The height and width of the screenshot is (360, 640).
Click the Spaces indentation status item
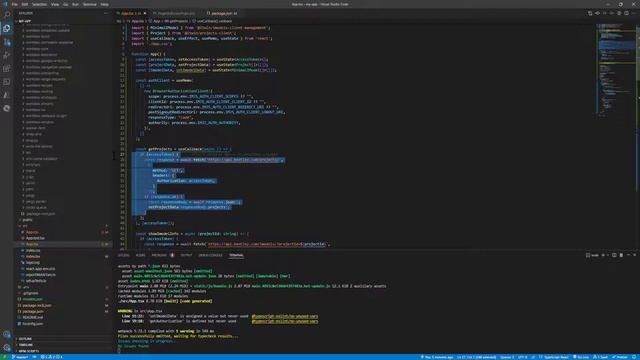click(507, 357)
